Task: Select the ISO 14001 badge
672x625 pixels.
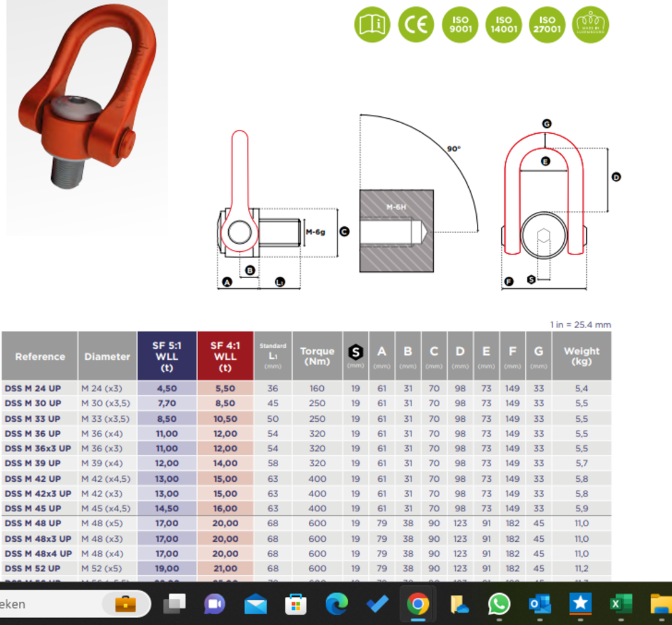Action: point(503,25)
